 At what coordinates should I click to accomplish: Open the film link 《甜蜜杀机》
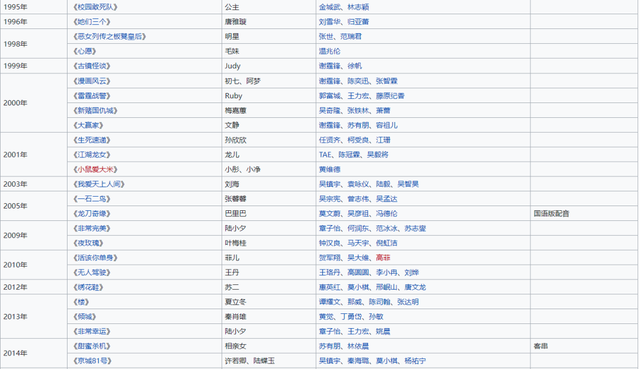click(x=92, y=346)
